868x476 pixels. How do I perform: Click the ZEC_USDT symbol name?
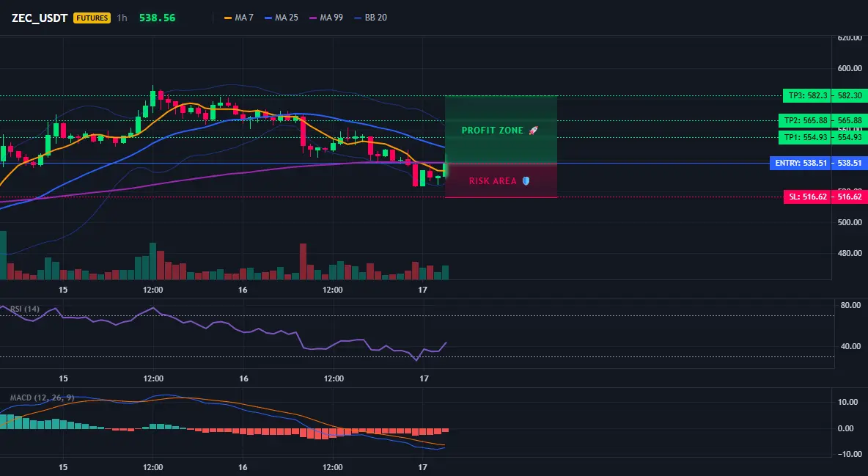coord(40,18)
